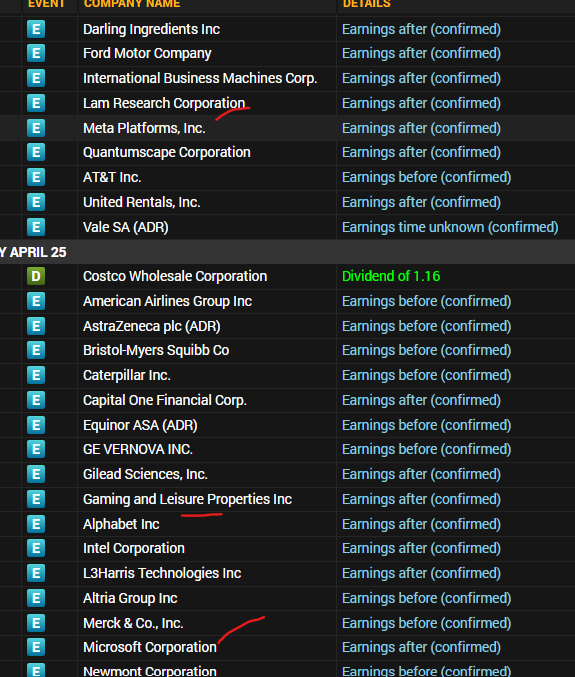Click L3Harris Technologies Inc company name
Image resolution: width=575 pixels, height=677 pixels.
click(x=162, y=573)
